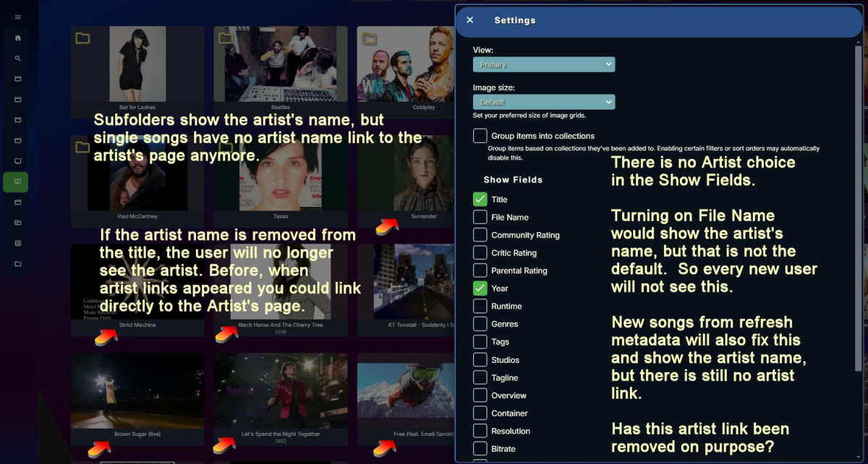Image resolution: width=868 pixels, height=464 pixels.
Task: Open the Surrender video thumbnail
Action: [405, 173]
